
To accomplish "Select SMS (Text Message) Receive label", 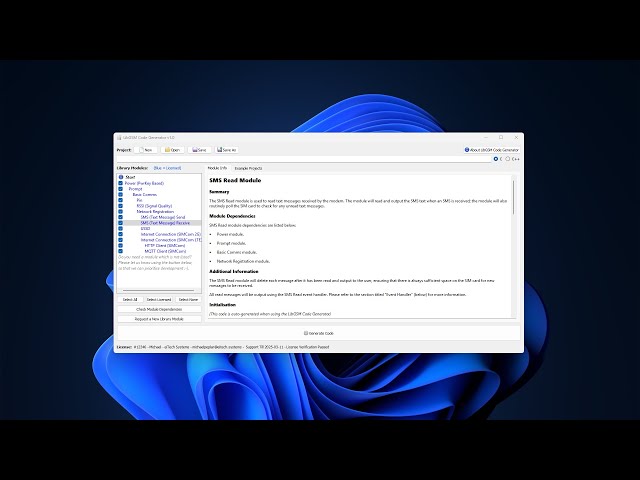I will (x=165, y=223).
